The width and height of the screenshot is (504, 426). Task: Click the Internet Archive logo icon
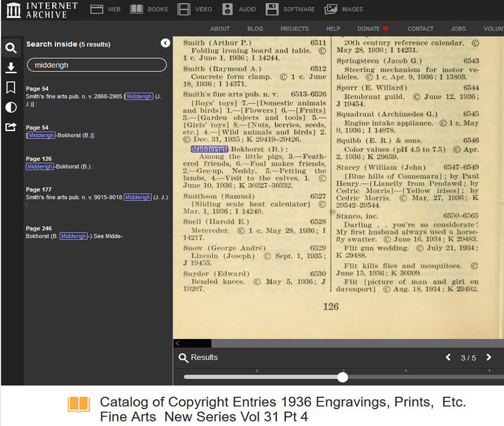click(13, 10)
